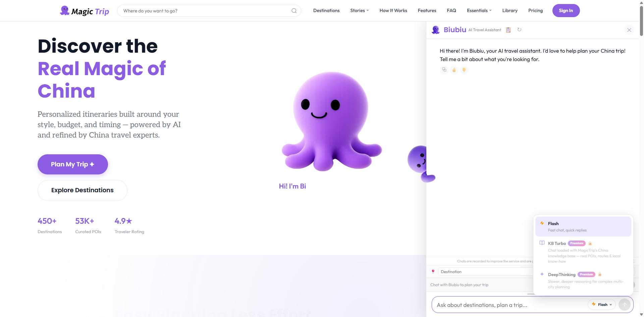
Task: Copy the Biubiu greeting message
Action: coord(444,70)
